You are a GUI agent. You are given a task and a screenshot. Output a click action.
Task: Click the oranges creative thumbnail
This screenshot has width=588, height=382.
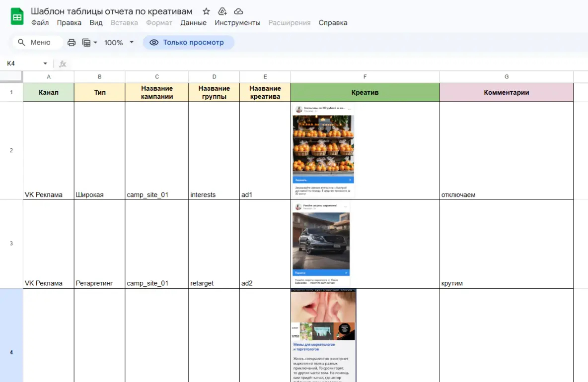(x=323, y=150)
